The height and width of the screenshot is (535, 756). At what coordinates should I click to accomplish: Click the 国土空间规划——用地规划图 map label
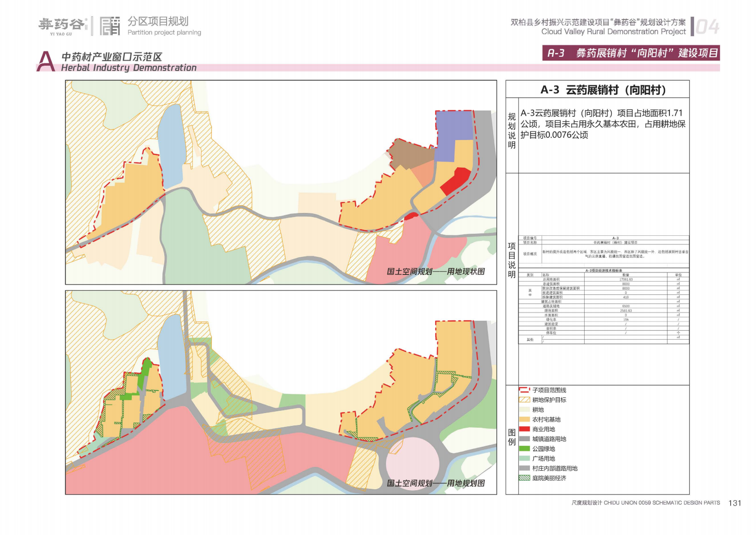click(x=436, y=483)
